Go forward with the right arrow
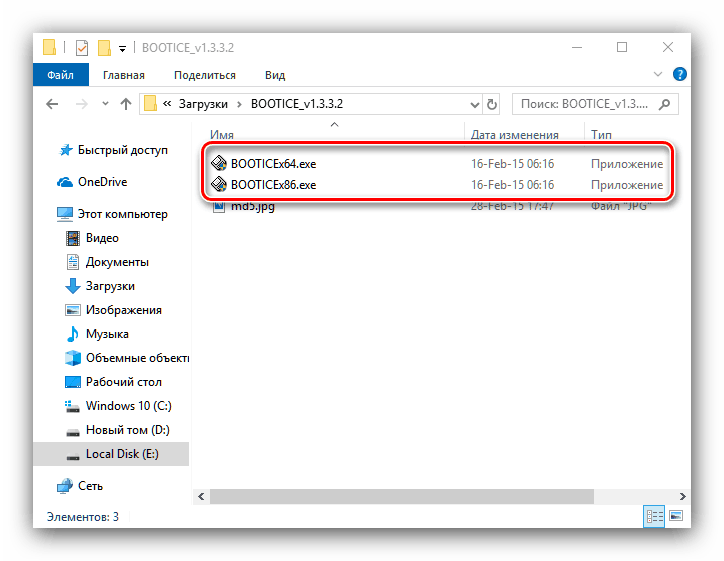This screenshot has height=561, width=724. [x=82, y=104]
